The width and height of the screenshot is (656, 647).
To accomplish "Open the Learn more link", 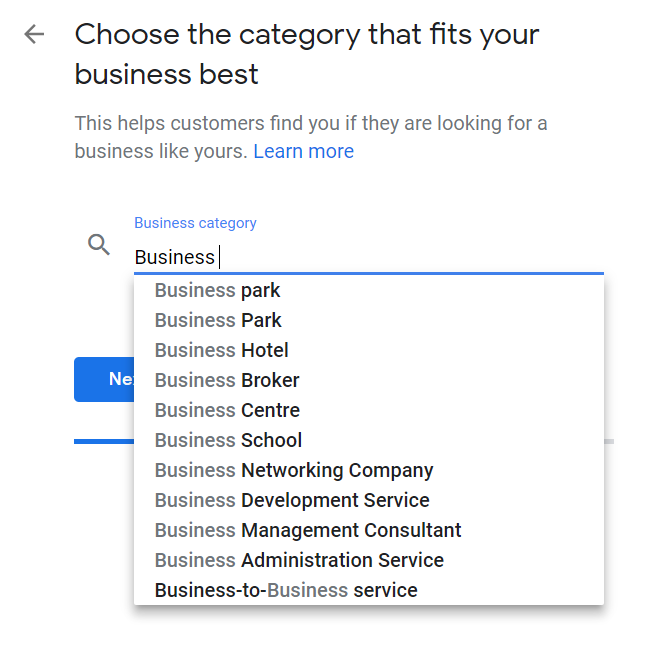I will coord(303,151).
